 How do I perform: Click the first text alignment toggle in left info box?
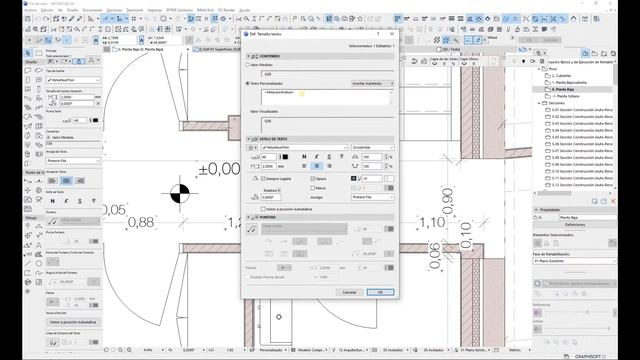[53, 180]
